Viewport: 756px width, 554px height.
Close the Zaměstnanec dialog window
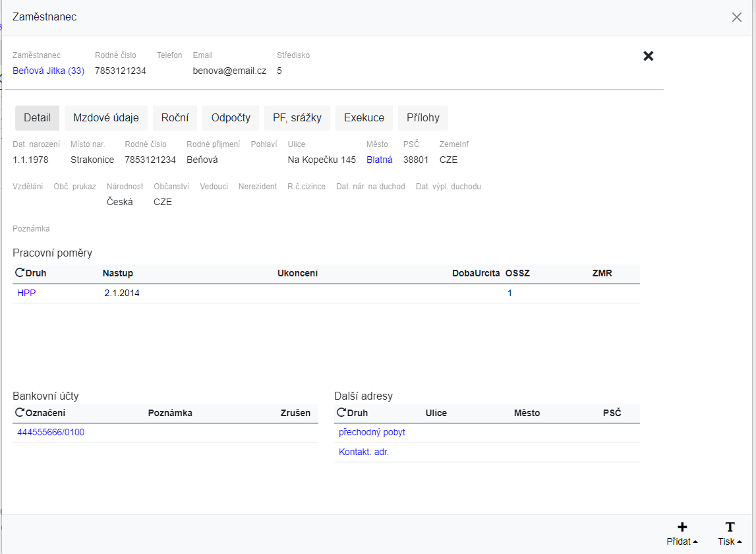tap(736, 17)
